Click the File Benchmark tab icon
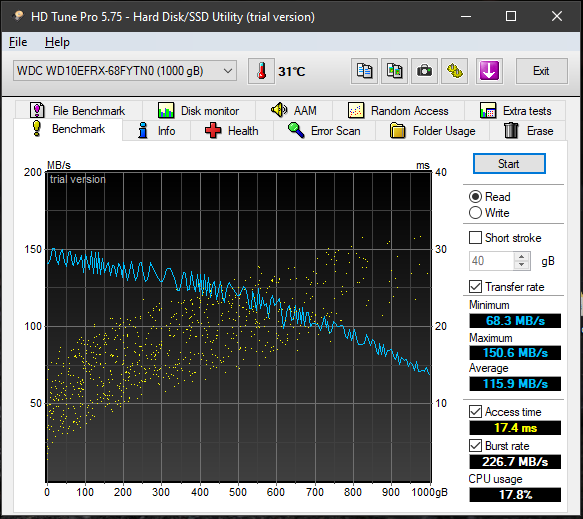The image size is (583, 519). pos(37,110)
